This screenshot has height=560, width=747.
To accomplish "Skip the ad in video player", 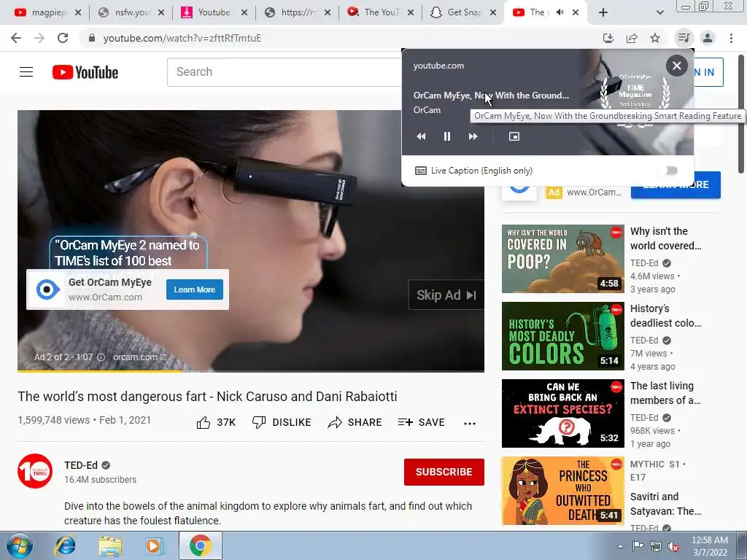I will (446, 295).
